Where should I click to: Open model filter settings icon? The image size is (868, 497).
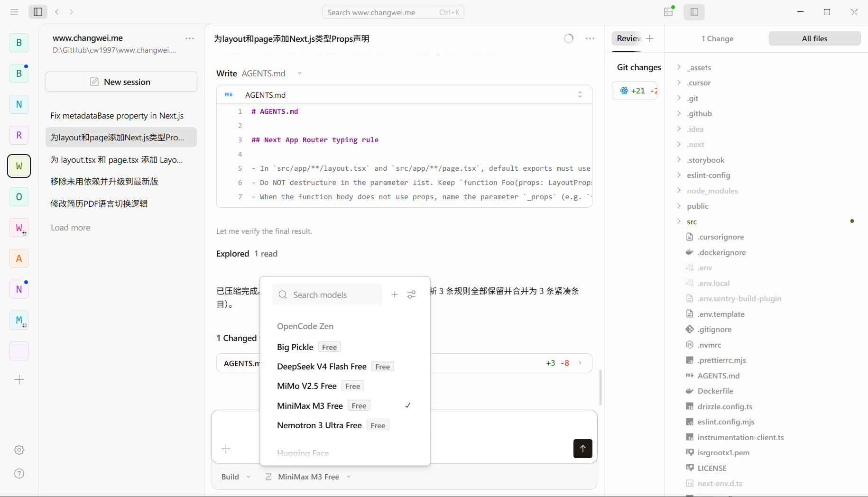pos(411,295)
